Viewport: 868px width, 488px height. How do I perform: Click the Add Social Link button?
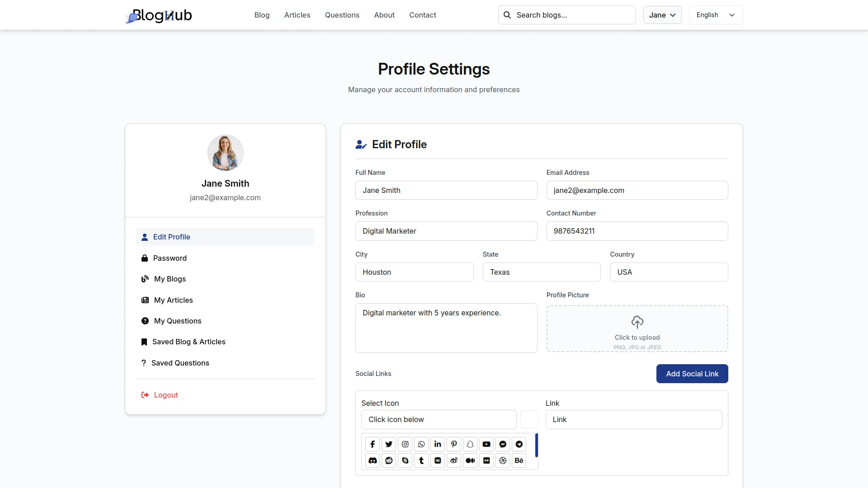coord(692,374)
